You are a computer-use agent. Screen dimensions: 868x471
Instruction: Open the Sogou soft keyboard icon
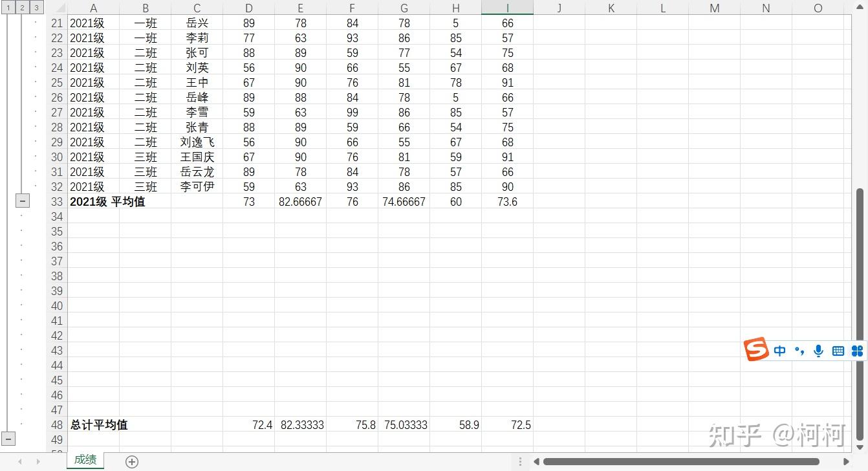pos(838,351)
